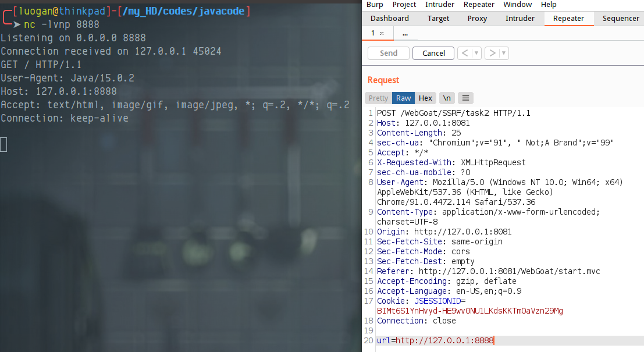644x352 pixels.
Task: Open the Help menu
Action: 549,5
